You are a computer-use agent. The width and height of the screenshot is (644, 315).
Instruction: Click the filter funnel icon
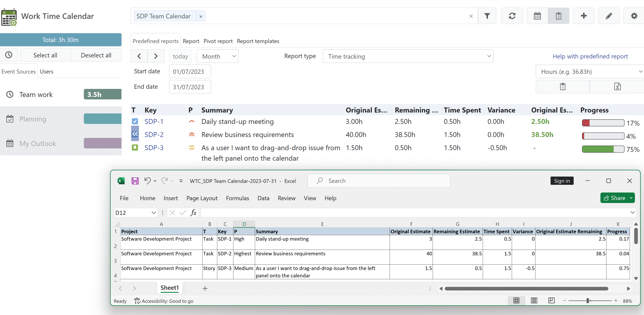click(x=487, y=16)
